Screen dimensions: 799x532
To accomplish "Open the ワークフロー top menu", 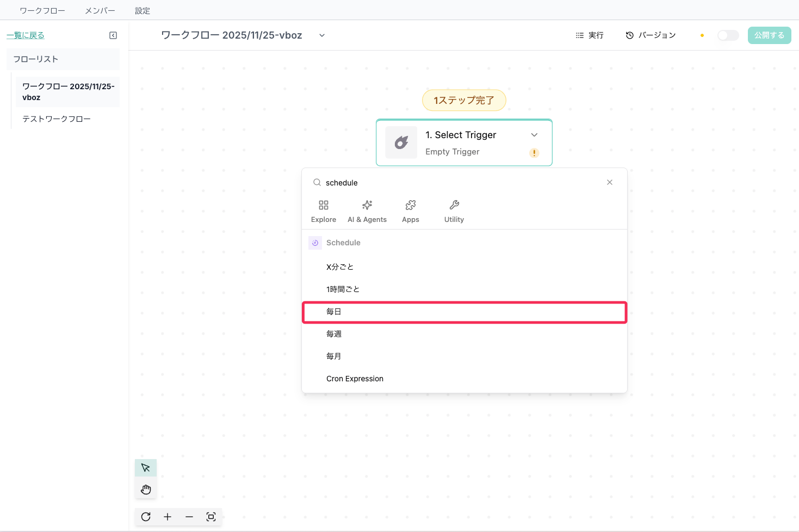I will (x=42, y=11).
